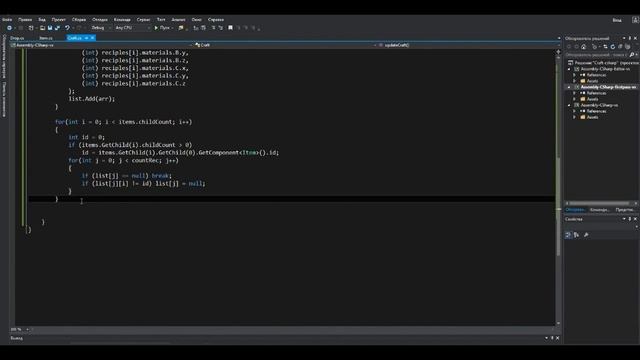This screenshot has width=640, height=360.
Task: Click the New Project toolbar icon
Action: click(31, 28)
